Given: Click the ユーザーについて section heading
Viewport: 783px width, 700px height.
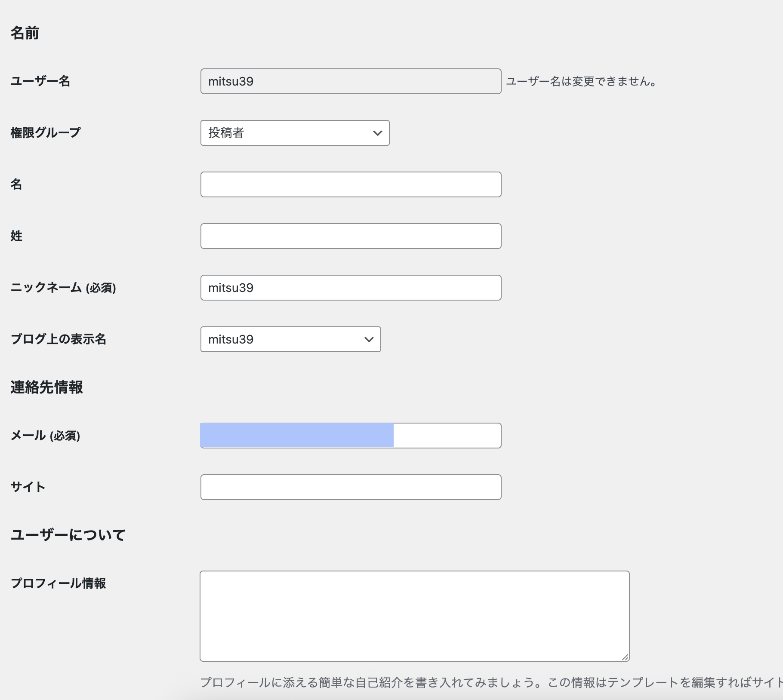Looking at the screenshot, I should tap(68, 535).
